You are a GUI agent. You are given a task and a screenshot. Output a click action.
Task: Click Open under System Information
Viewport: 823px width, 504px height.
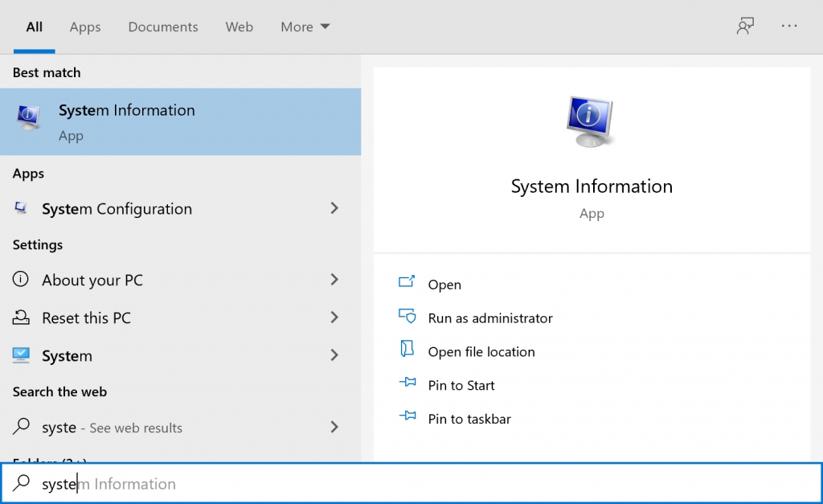pyautogui.click(x=444, y=284)
